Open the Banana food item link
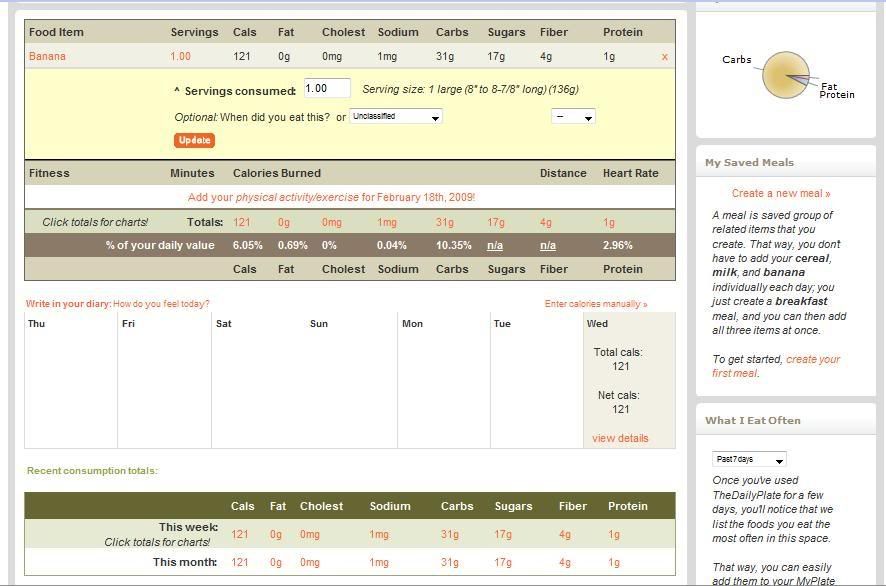 (47, 57)
